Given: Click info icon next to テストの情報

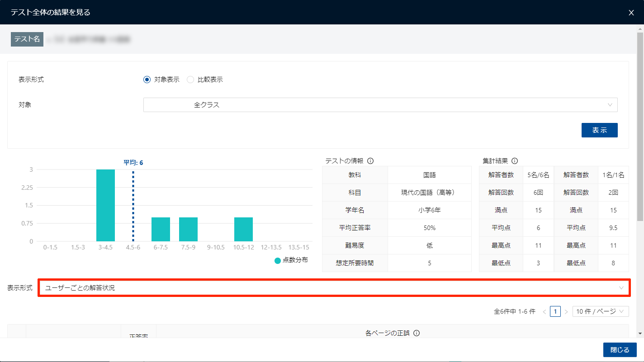Looking at the screenshot, I should point(370,161).
